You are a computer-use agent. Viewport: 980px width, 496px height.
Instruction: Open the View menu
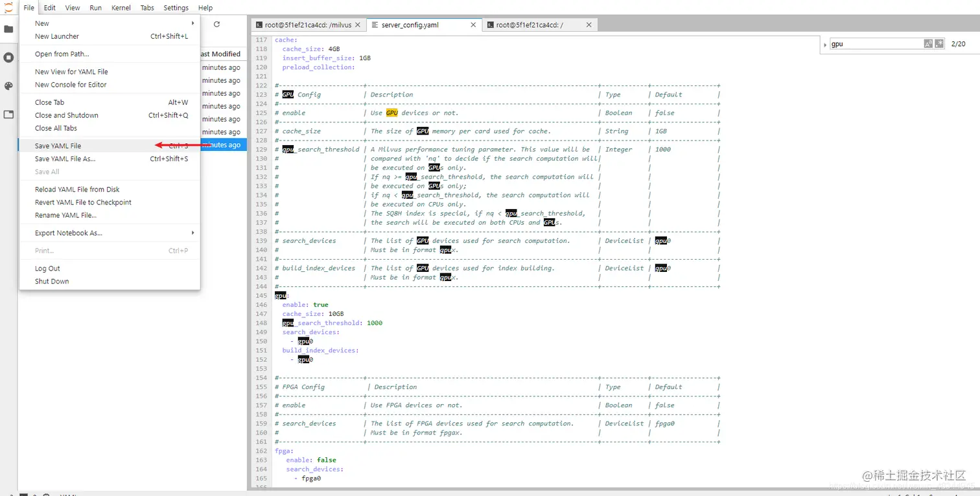(x=73, y=8)
